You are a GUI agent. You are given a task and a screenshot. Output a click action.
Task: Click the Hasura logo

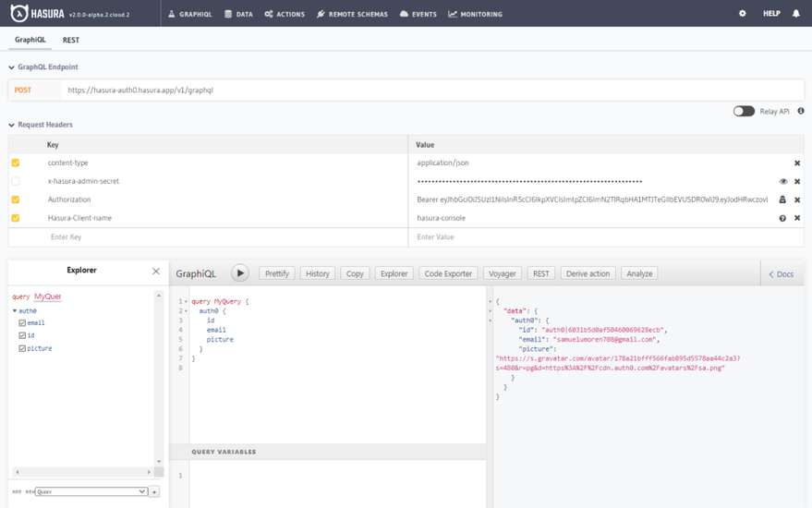pos(37,14)
